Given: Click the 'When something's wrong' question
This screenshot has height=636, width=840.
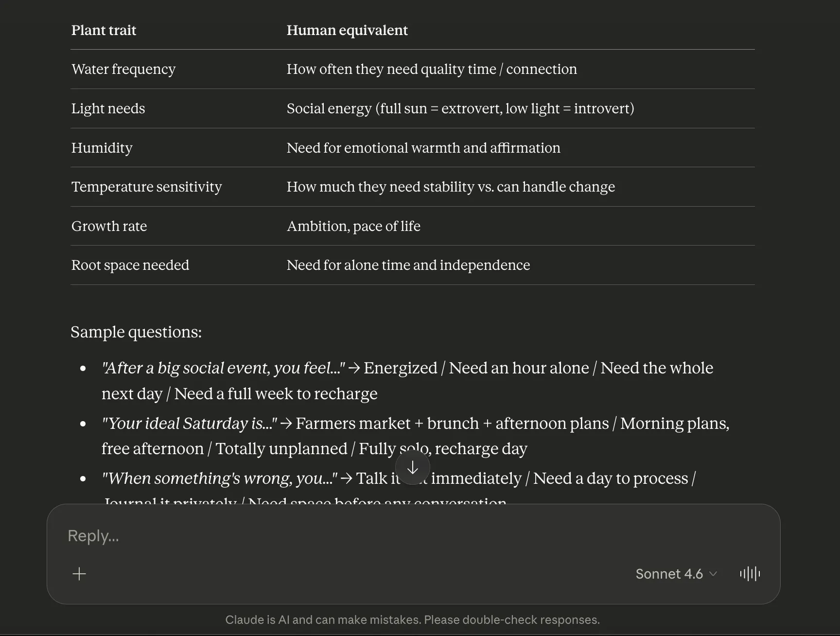Looking at the screenshot, I should coord(220,478).
